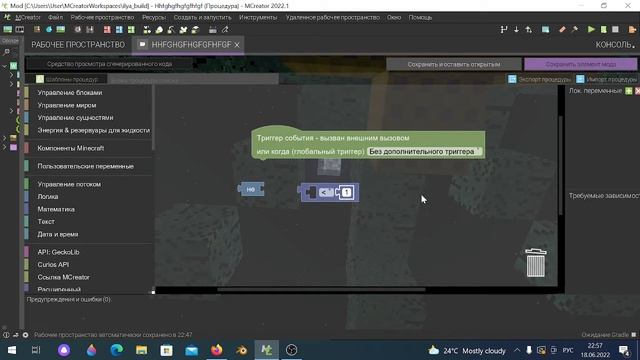Click the orange eraser icon in toolbar
Viewport: 640px width, 360px height.
[562, 29]
